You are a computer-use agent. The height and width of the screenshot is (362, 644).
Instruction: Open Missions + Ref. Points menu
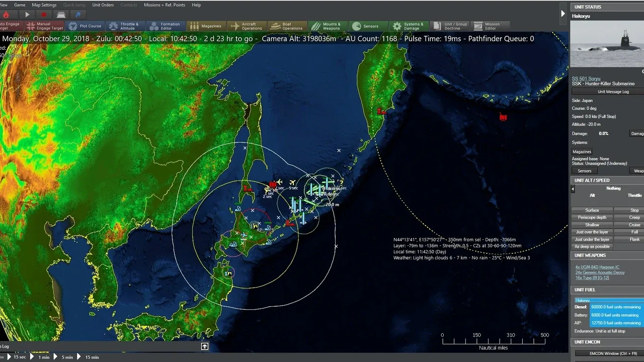[x=164, y=5]
